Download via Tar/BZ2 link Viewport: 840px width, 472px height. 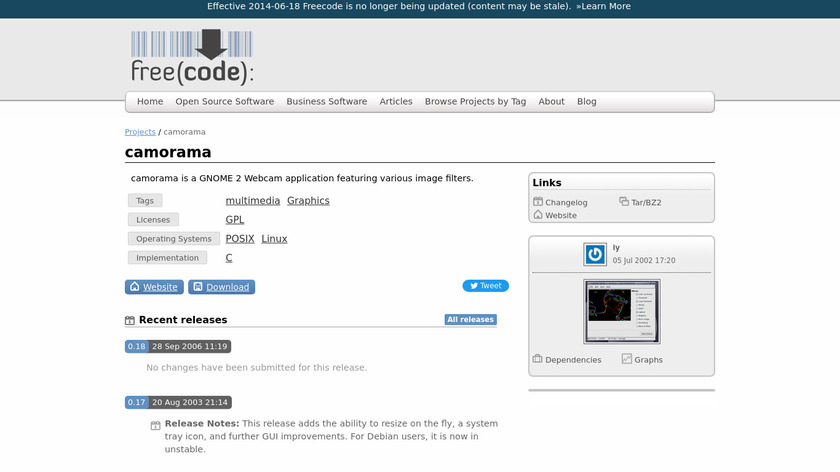[x=646, y=203]
